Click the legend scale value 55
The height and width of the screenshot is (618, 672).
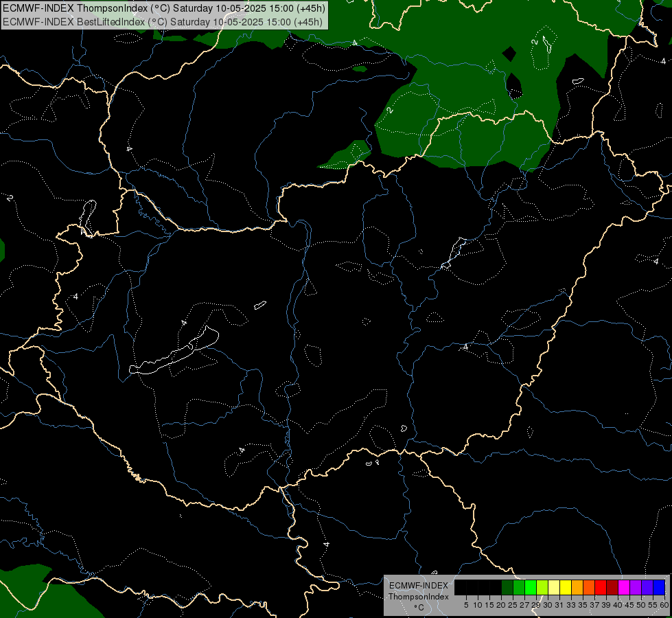652,605
